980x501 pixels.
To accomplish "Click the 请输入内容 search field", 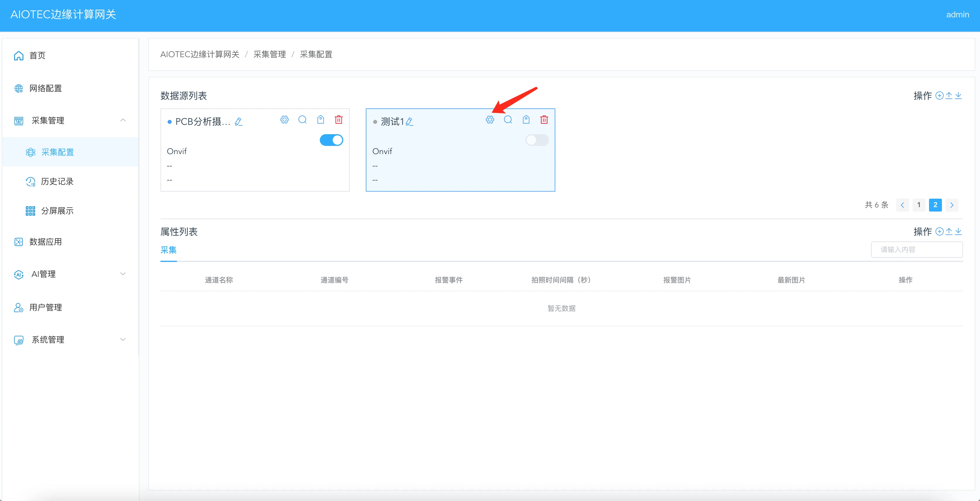I will pyautogui.click(x=916, y=249).
